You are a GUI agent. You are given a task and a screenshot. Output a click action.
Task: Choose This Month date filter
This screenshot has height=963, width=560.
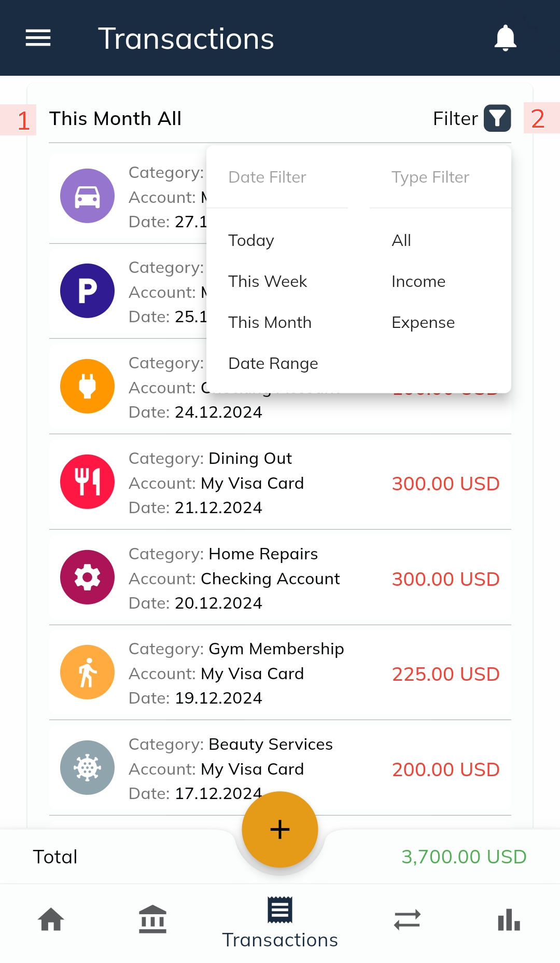pos(270,322)
